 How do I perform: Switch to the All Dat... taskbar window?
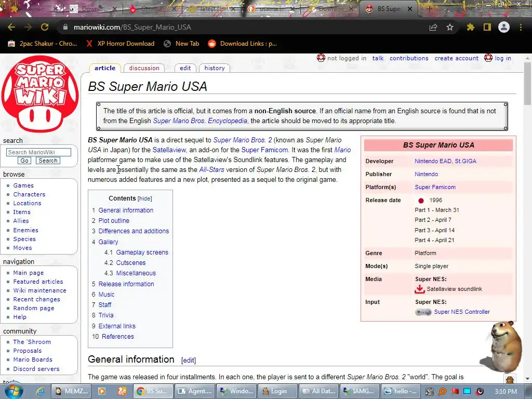319,391
